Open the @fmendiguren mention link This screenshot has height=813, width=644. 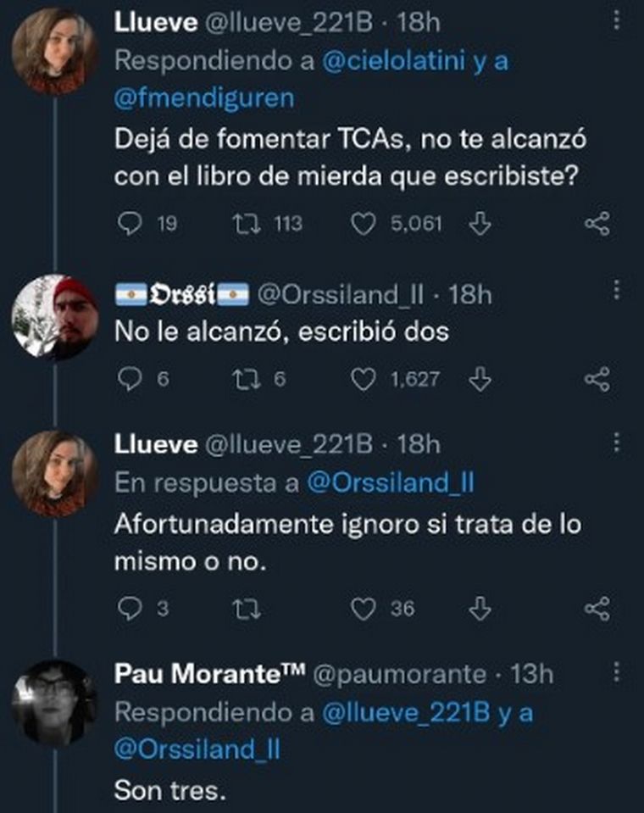pos(204,97)
